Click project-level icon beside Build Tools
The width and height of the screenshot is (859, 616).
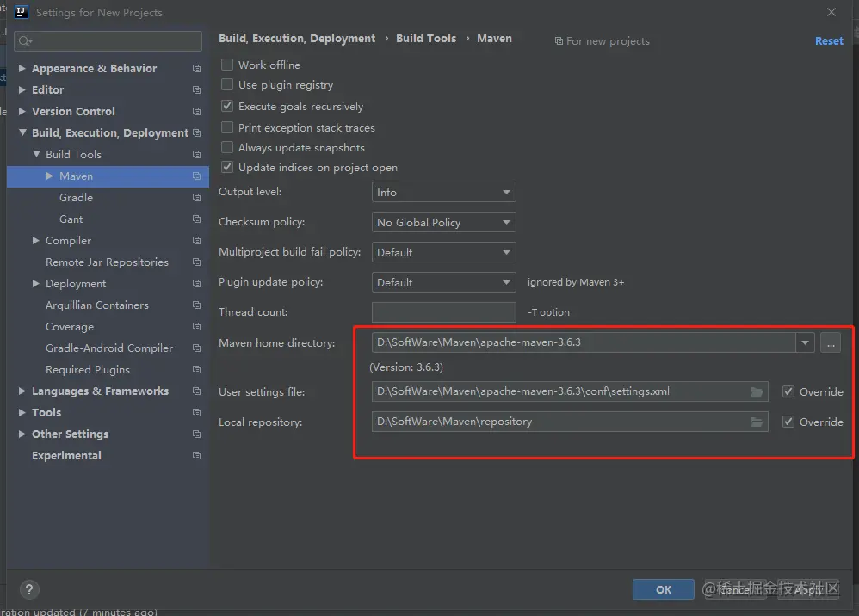point(196,154)
